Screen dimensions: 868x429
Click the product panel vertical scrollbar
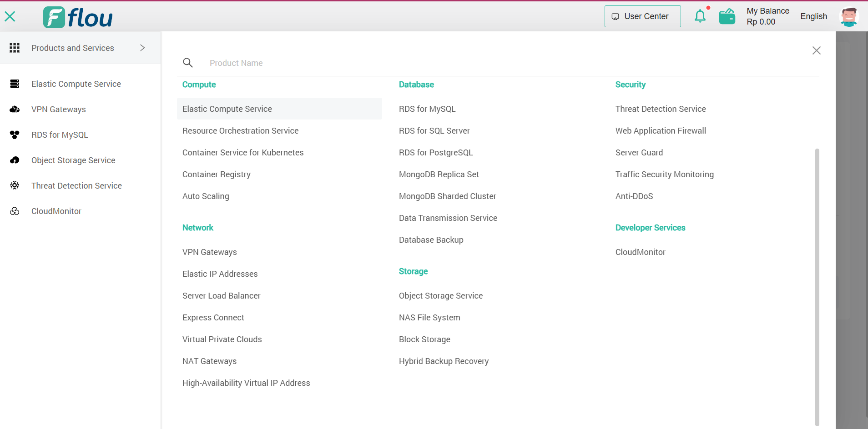tap(817, 286)
